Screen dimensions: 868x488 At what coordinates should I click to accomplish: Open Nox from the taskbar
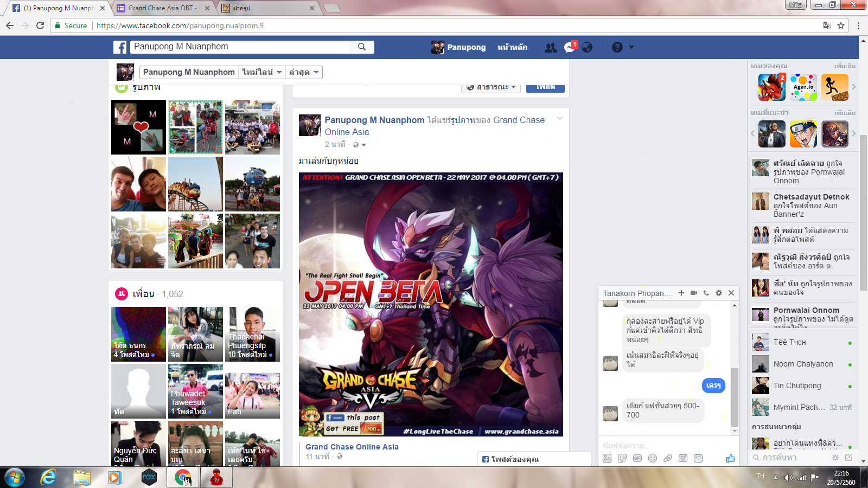pos(149,477)
